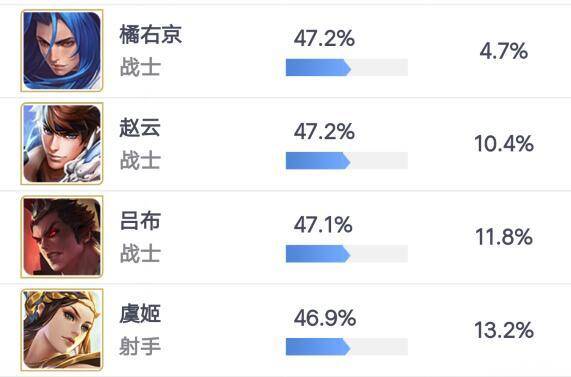Click 虞姬's 46.9% win rate bar
Viewport: 571px width, 377px height.
click(x=347, y=347)
